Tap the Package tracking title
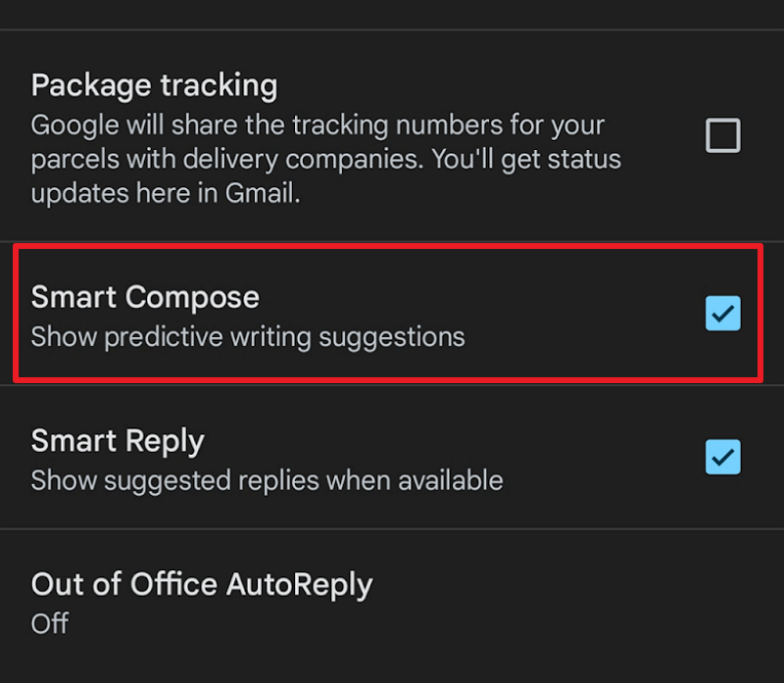The image size is (784, 683). (x=154, y=85)
